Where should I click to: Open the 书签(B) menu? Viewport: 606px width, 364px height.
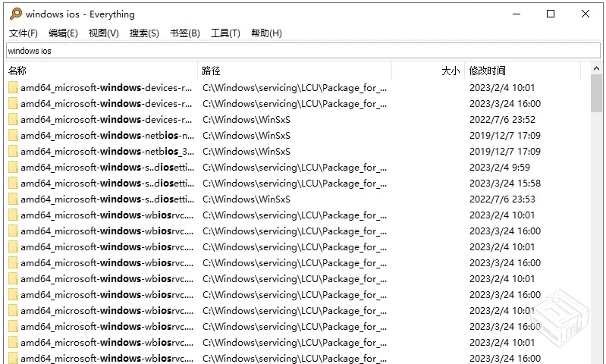pyautogui.click(x=185, y=33)
